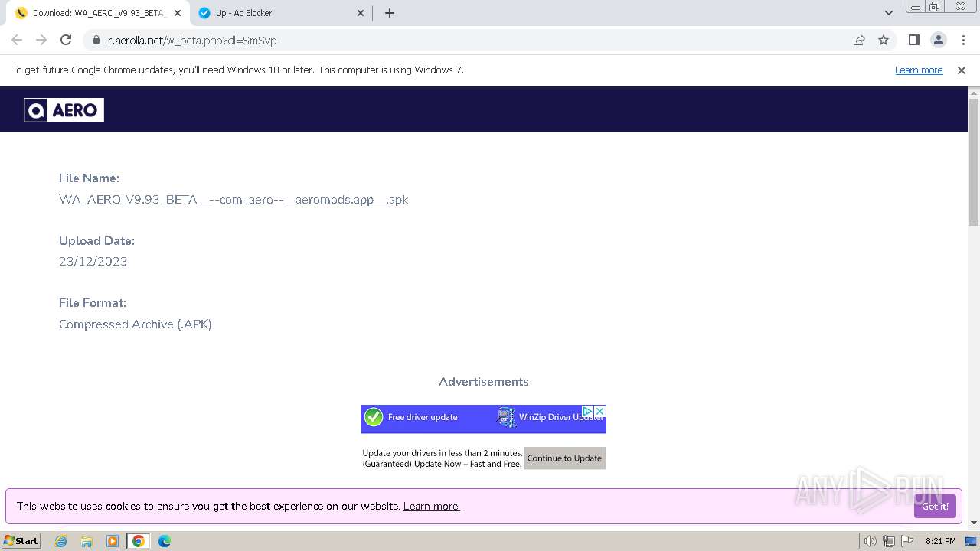
Task: Launch Internet Explorer from taskbar
Action: point(60,541)
